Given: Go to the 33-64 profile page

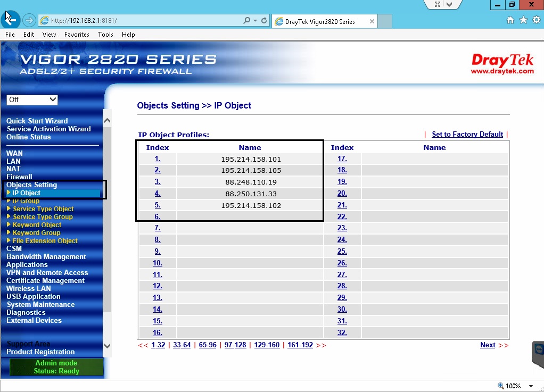Looking at the screenshot, I should click(x=182, y=345).
